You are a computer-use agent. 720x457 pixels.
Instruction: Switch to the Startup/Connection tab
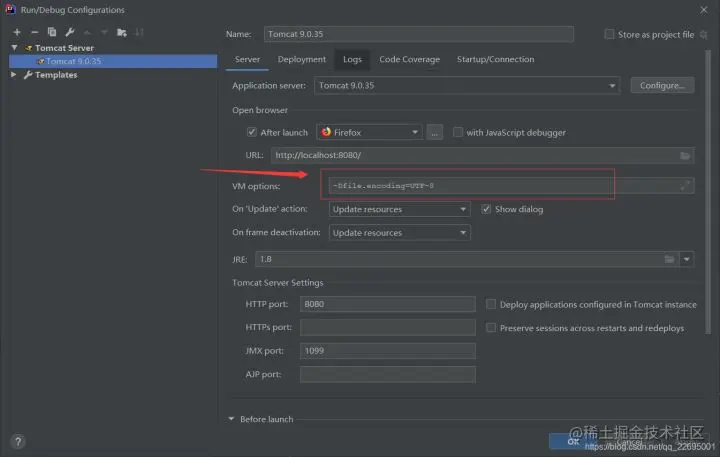tap(495, 59)
